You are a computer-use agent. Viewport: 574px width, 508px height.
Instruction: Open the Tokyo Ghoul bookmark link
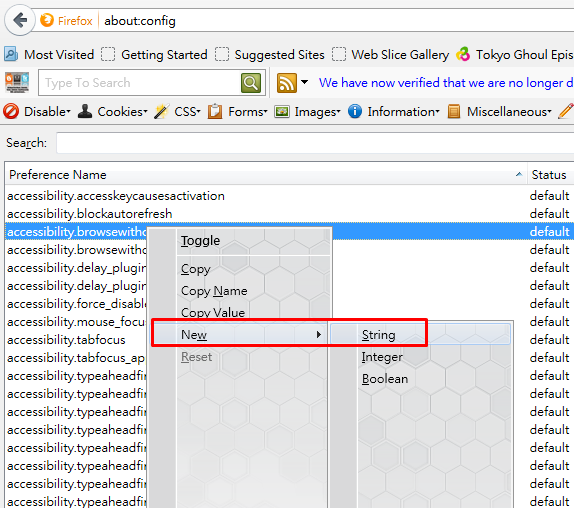515,55
